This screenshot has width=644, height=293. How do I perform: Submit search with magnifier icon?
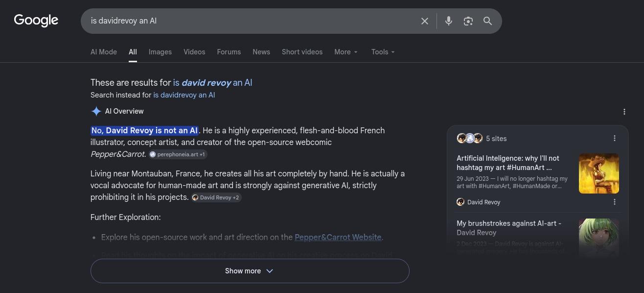coord(488,21)
